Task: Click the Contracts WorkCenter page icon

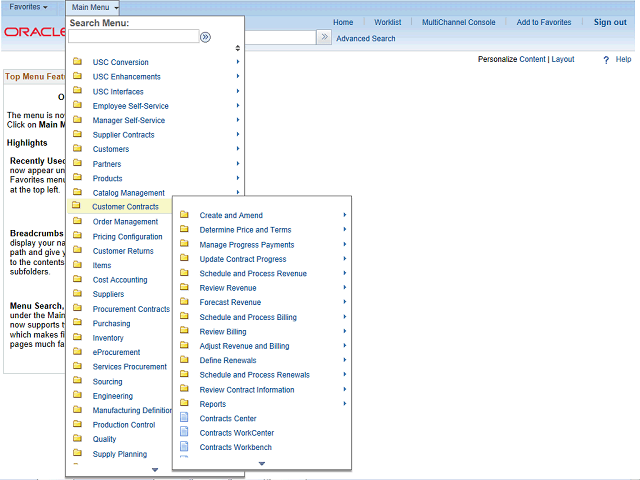Action: click(184, 432)
